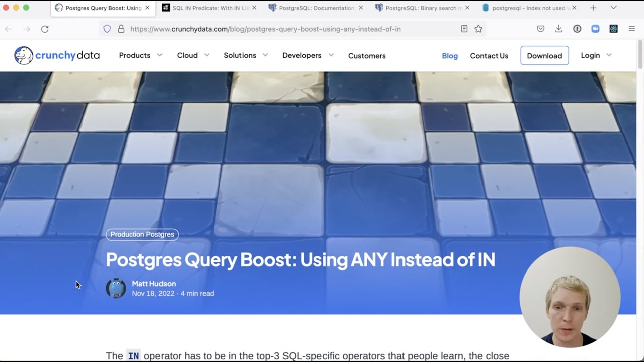Click the Download button

coord(544,56)
